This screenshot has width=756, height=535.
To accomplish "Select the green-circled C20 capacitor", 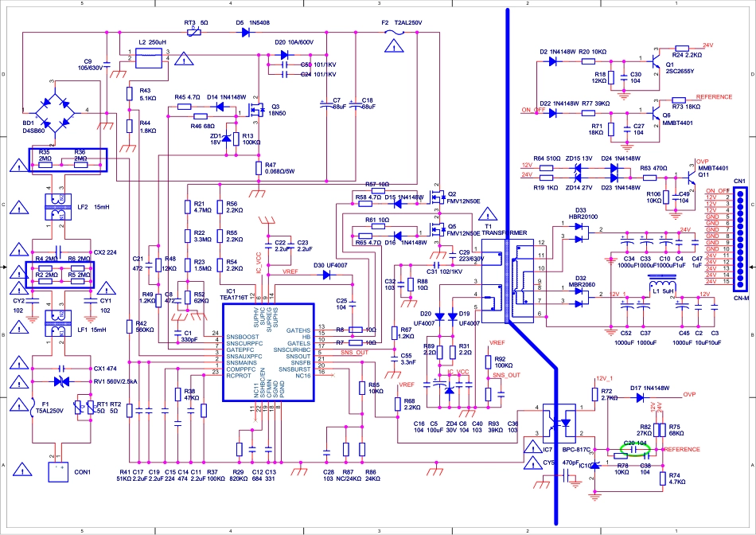I will [635, 449].
